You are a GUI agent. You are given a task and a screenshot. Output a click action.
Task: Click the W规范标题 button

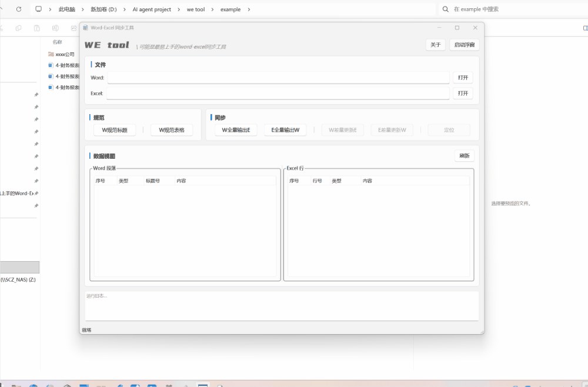tap(115, 130)
